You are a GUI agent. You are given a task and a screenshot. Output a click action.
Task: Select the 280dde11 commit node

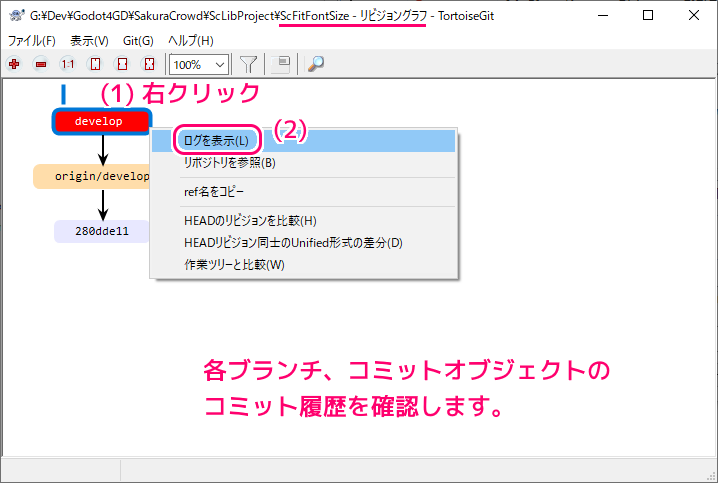(102, 231)
